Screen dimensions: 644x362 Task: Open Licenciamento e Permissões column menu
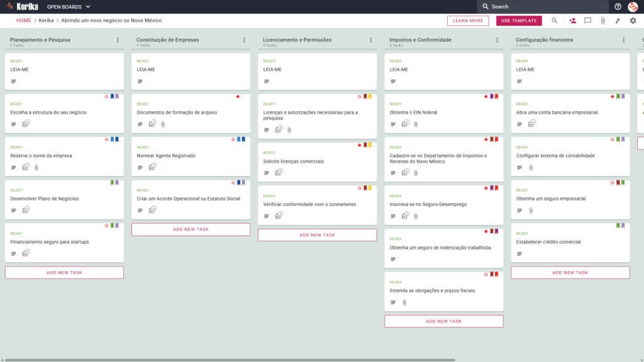coord(371,40)
